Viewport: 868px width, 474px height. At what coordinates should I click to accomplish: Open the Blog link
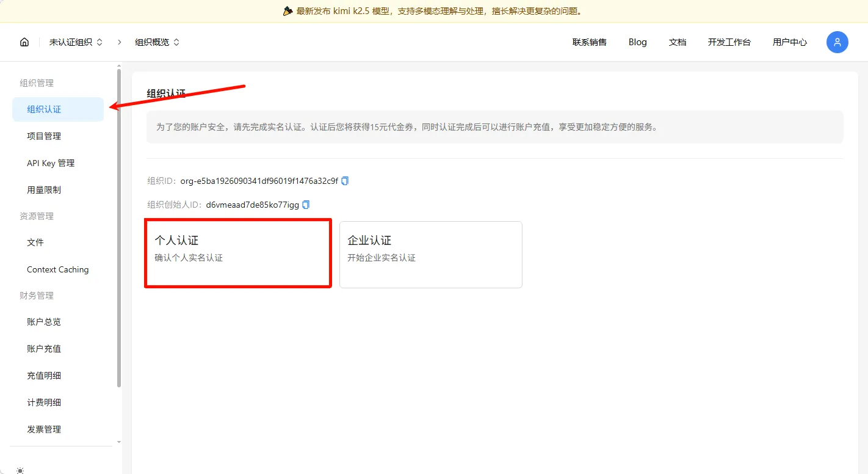637,42
